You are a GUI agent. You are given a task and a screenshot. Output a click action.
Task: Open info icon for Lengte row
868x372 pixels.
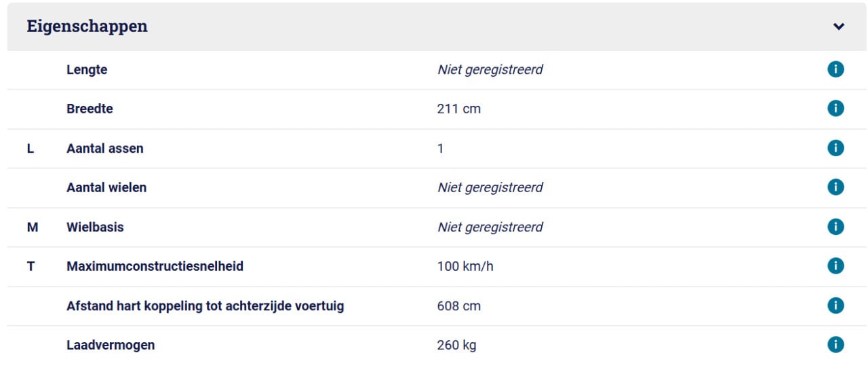[835, 69]
